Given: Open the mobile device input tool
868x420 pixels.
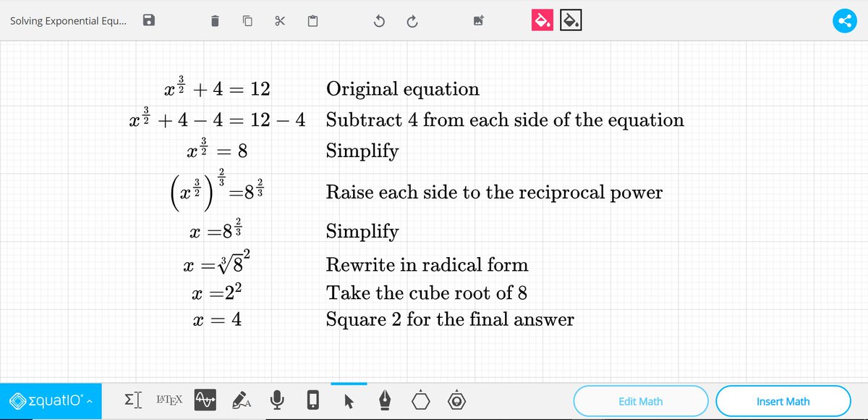Looking at the screenshot, I should click(312, 399).
